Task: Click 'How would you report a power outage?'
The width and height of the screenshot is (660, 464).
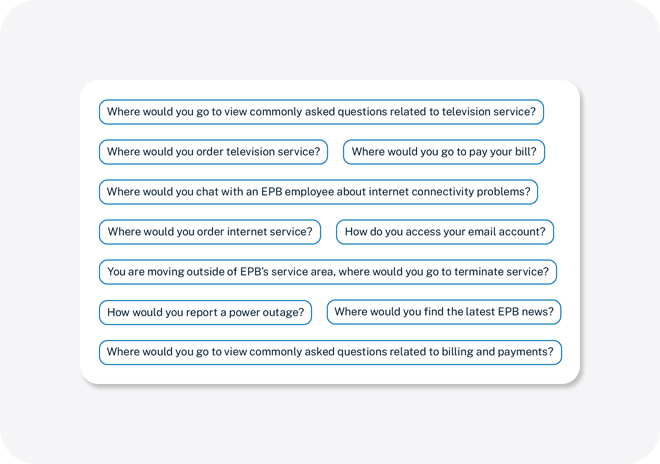Action: tap(205, 312)
